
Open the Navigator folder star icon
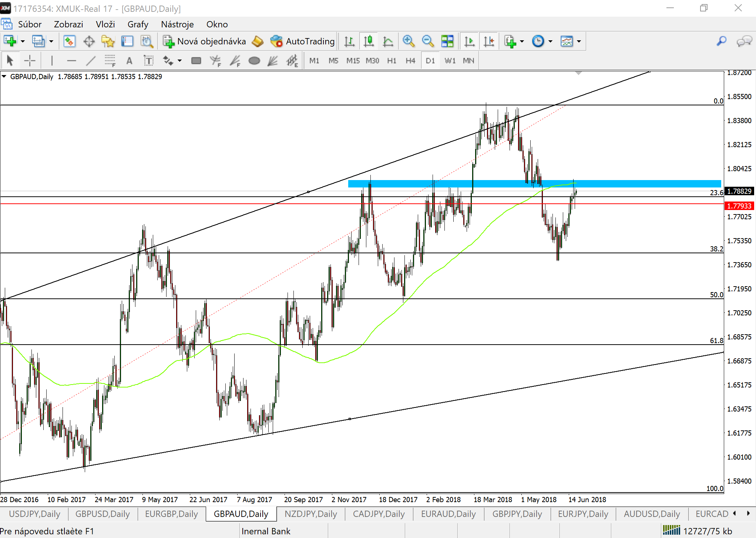point(108,41)
